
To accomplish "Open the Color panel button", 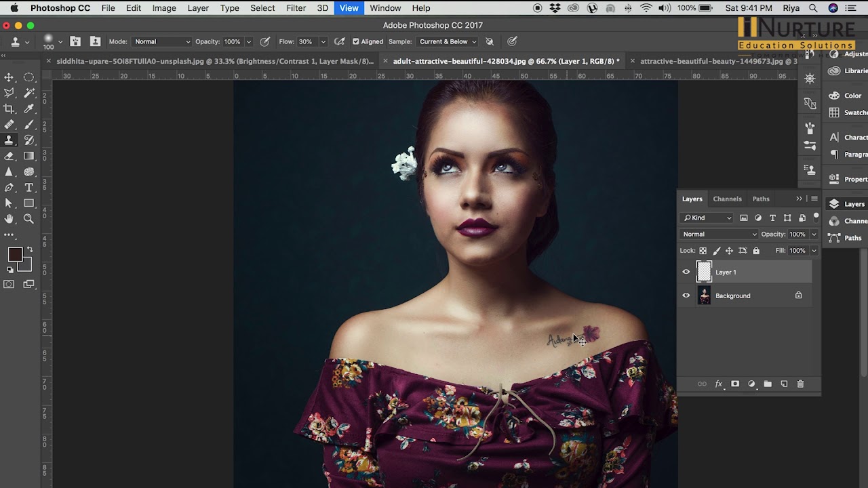I will pyautogui.click(x=845, y=96).
